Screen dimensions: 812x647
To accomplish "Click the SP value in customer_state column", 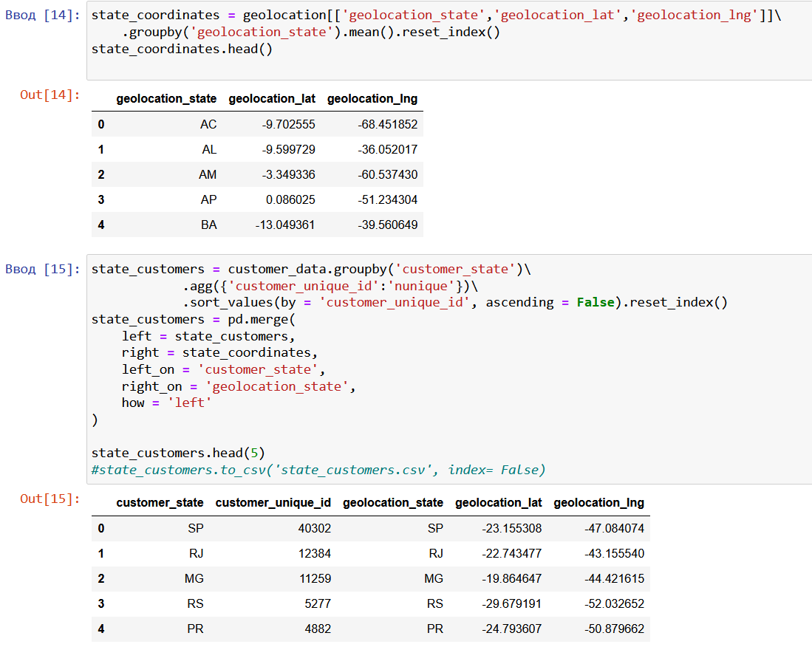I will coord(193,528).
